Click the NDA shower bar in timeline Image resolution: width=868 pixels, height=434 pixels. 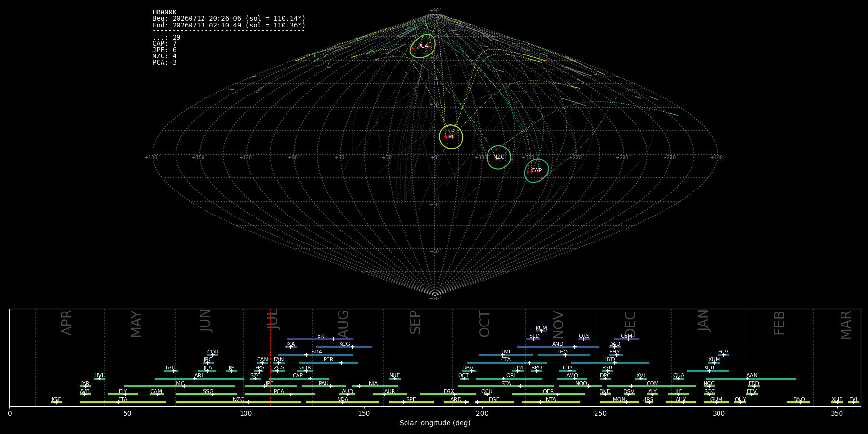tap(342, 402)
